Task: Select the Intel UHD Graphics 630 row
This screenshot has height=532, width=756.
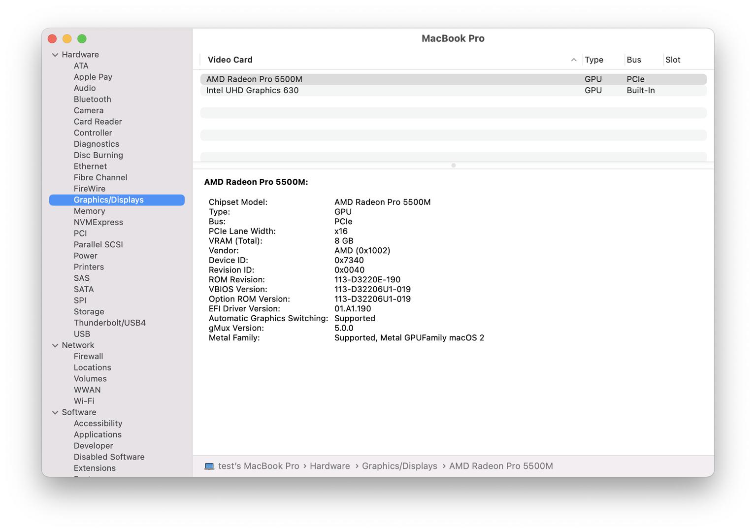Action: click(x=453, y=91)
